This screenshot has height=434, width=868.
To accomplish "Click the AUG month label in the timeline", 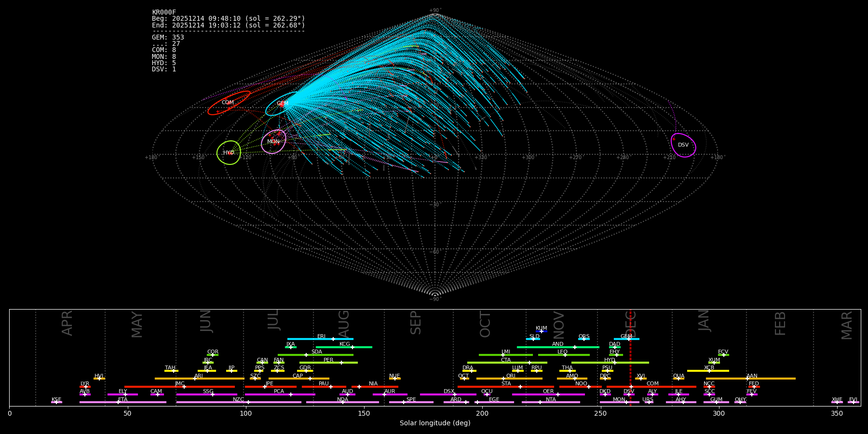I will pyautogui.click(x=344, y=324).
